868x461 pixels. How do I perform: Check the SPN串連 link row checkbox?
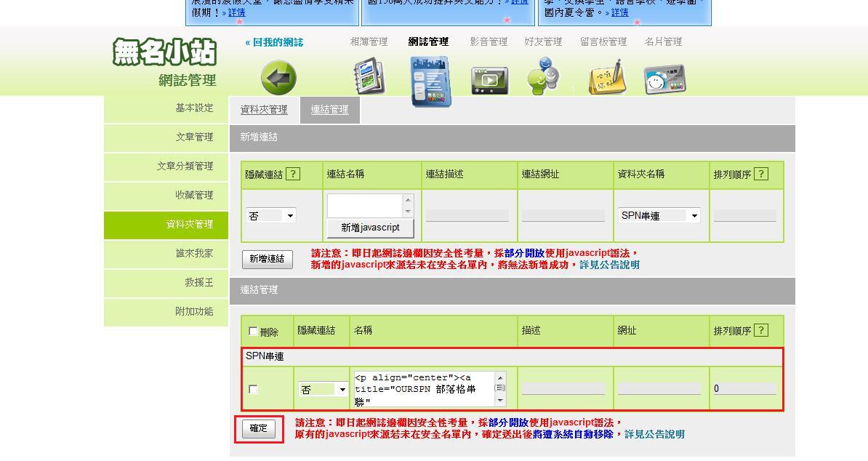click(253, 389)
